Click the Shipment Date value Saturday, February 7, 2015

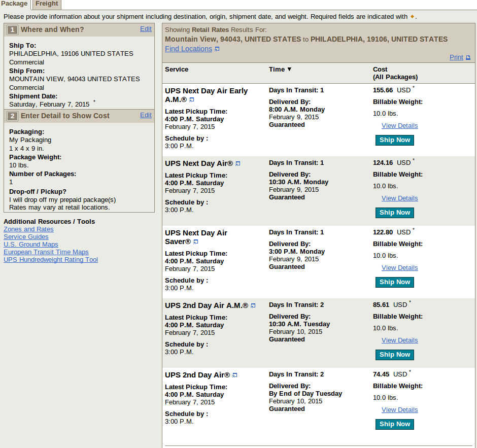coord(49,105)
